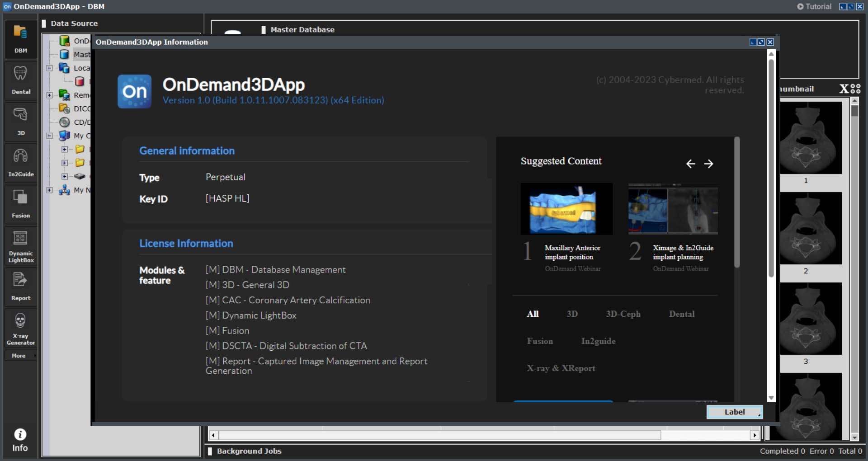
Task: Open the In2Guide module
Action: [x=21, y=162]
